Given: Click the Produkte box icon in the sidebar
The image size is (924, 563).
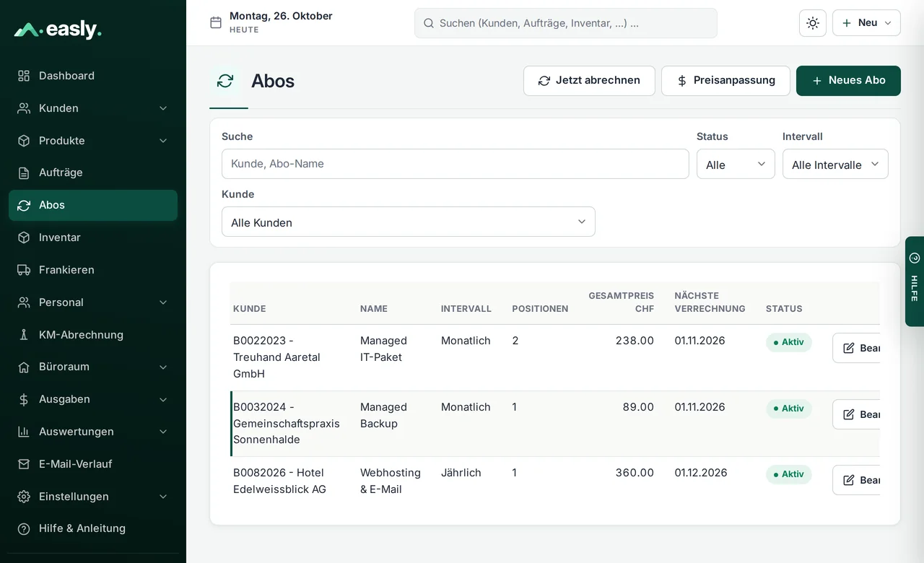Looking at the screenshot, I should pos(24,141).
